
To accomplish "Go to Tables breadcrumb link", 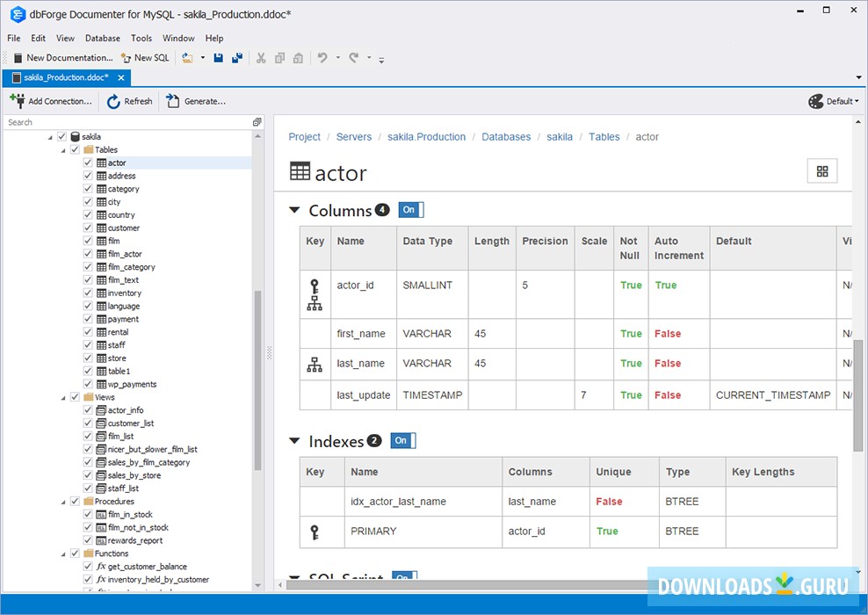I will (x=604, y=137).
